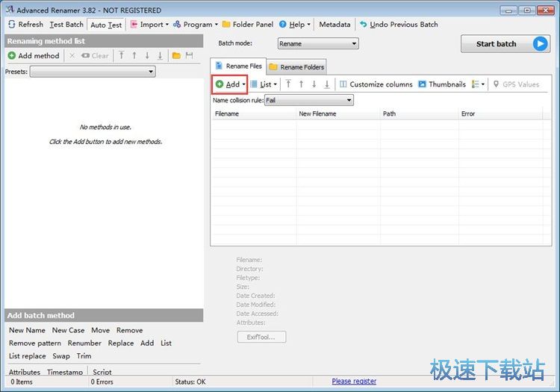Click GPS Values button

[516, 84]
